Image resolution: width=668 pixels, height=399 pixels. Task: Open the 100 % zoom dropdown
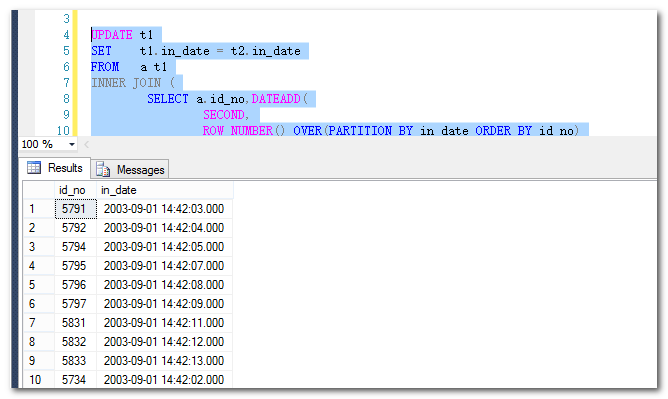(x=72, y=144)
